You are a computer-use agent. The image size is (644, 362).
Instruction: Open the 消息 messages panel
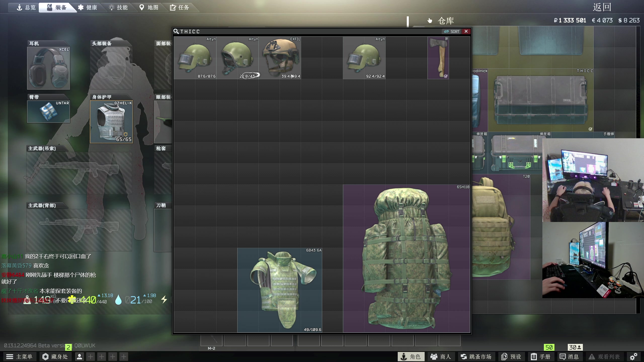click(570, 356)
